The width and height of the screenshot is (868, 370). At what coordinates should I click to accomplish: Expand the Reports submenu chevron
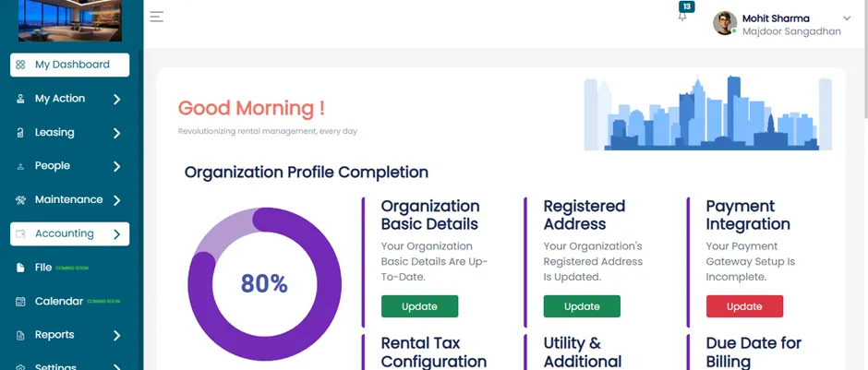[x=116, y=335]
